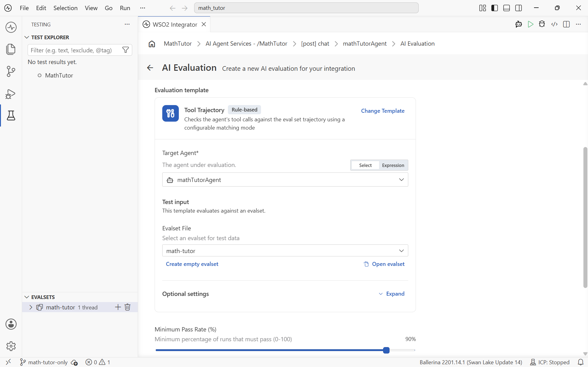Switch Target Agent to Expression mode
Viewport: 588px width, 367px height.
coord(393,165)
